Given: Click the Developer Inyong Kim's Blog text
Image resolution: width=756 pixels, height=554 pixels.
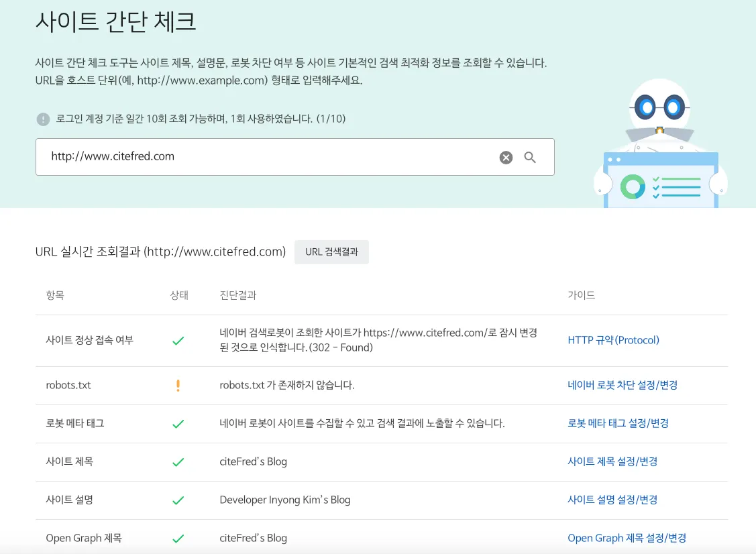Looking at the screenshot, I should (285, 500).
